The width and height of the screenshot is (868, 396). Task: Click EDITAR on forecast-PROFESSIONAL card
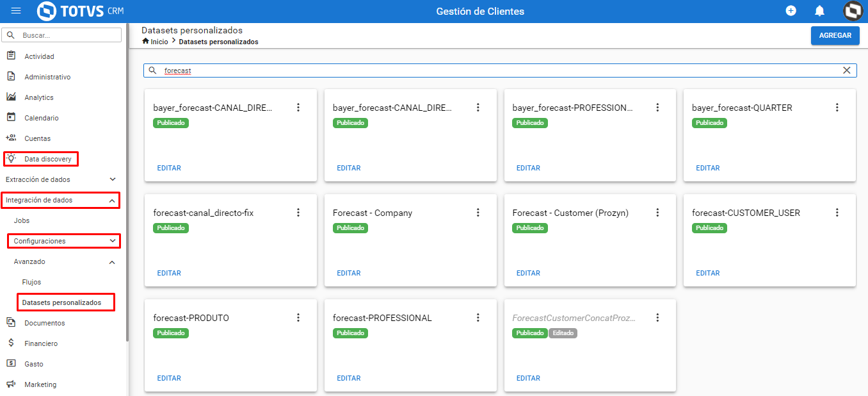tap(349, 378)
